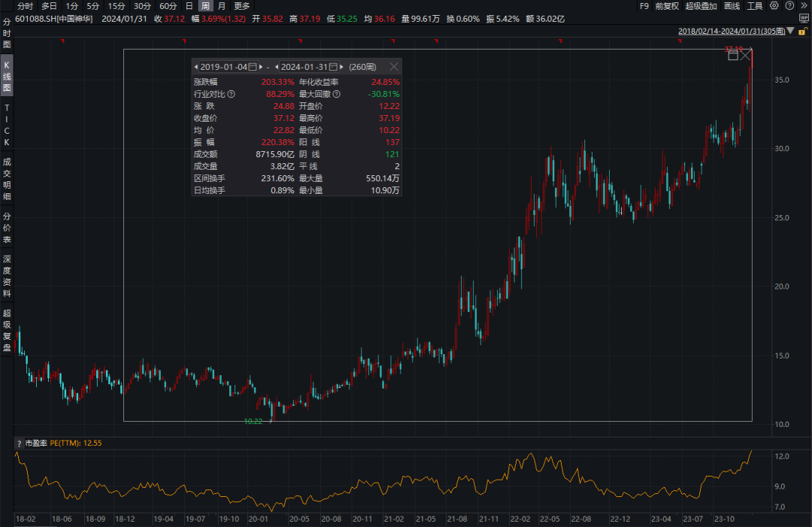The image size is (812, 527).
Task: Open the 超级复盘 sidebar tab
Action: 7,330
